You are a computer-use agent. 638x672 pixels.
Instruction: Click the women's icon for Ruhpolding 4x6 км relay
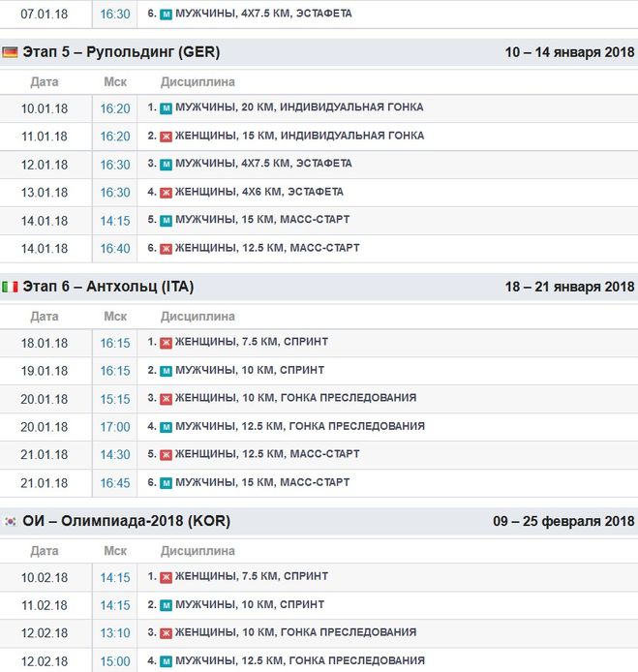(x=166, y=192)
